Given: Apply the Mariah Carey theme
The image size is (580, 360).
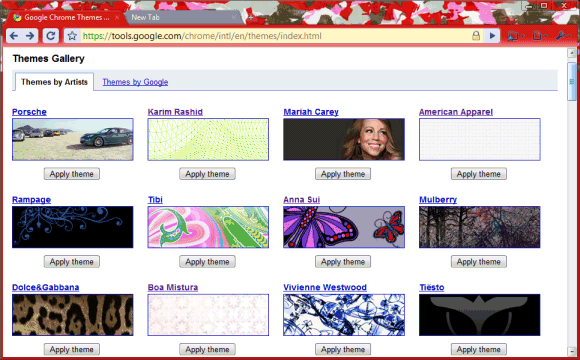Looking at the screenshot, I should pyautogui.click(x=343, y=174).
